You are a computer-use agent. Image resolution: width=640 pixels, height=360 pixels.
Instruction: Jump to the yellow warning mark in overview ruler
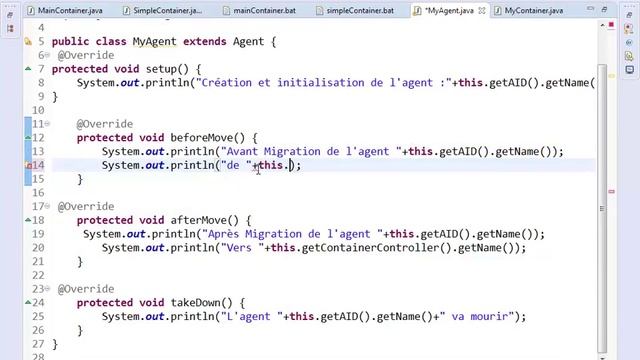[x=611, y=76]
